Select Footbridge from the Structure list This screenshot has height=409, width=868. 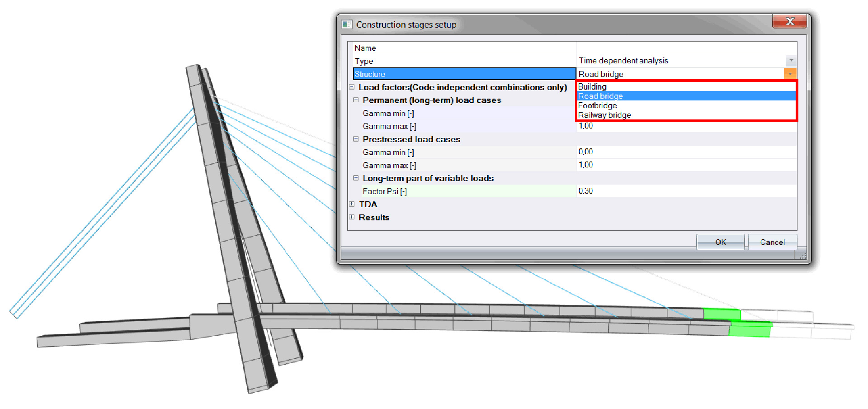click(x=597, y=105)
